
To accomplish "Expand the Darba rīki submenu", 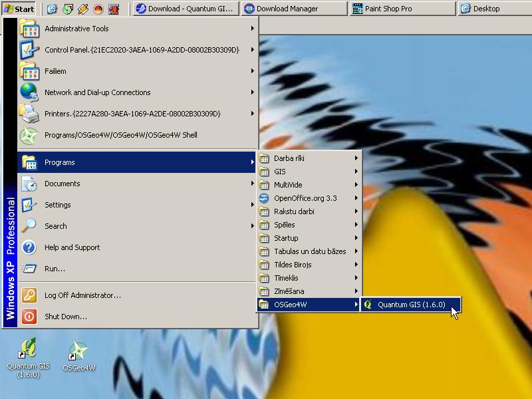I will coord(308,158).
